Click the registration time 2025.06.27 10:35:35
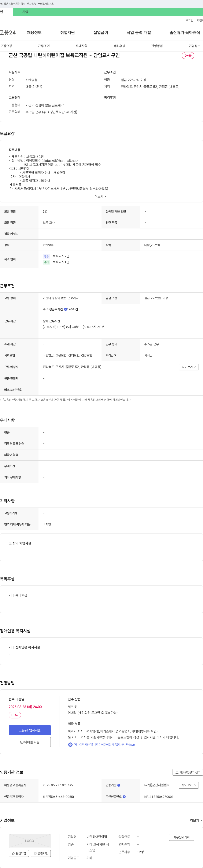The height and width of the screenshot is (868, 203). (58, 785)
